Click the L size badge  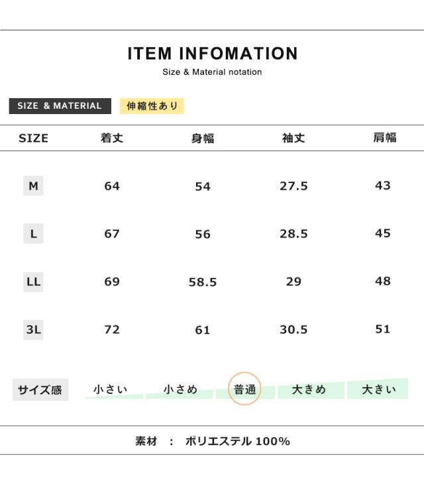pos(33,234)
